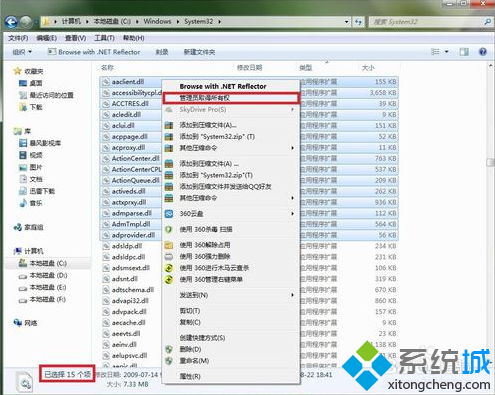Click 网络 in the sidebar

click(x=25, y=323)
